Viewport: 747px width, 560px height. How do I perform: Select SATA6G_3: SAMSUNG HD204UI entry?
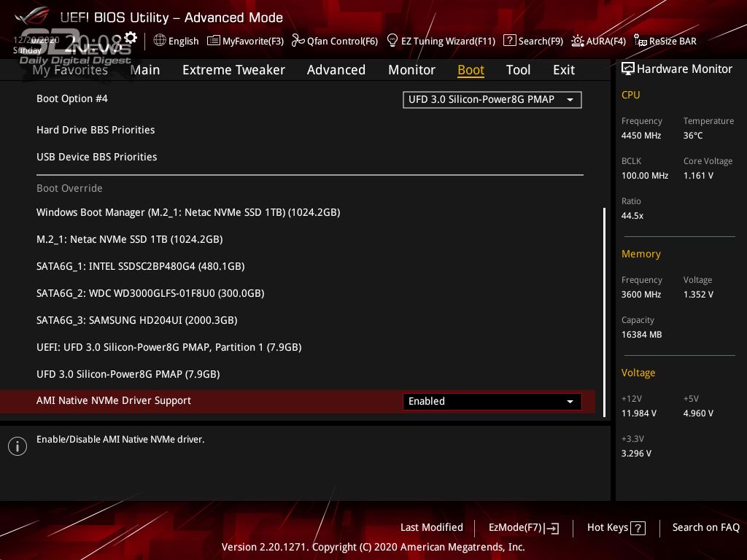(x=136, y=321)
